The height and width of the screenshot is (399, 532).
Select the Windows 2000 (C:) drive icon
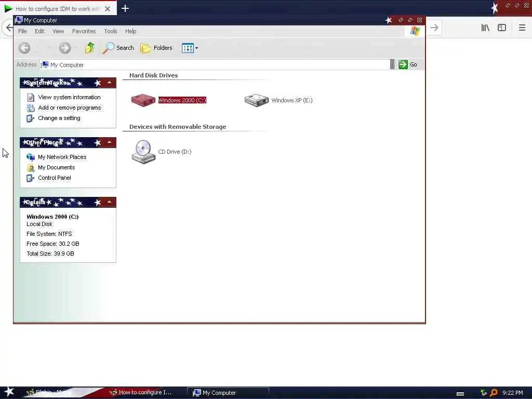point(143,100)
